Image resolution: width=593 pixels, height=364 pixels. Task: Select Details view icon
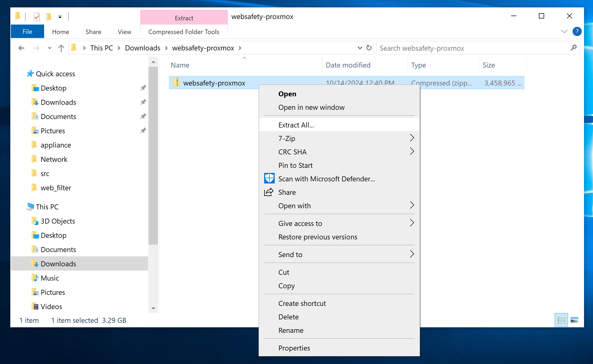[x=561, y=320]
